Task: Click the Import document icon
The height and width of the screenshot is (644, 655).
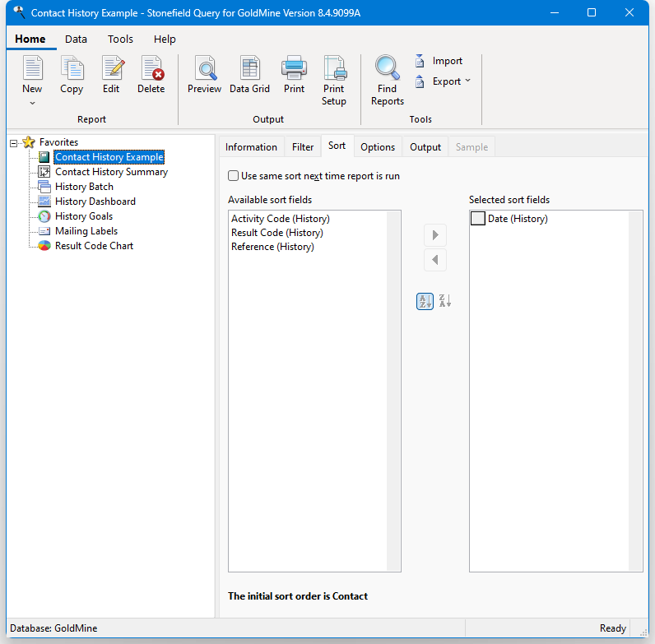Action: pyautogui.click(x=420, y=61)
